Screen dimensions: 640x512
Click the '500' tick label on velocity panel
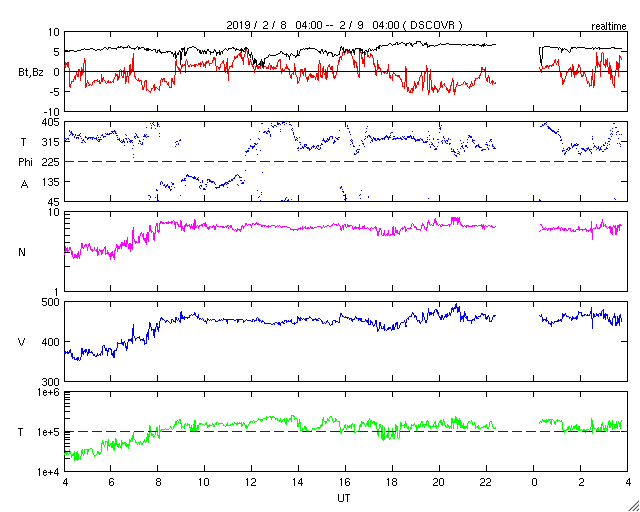pos(51,302)
